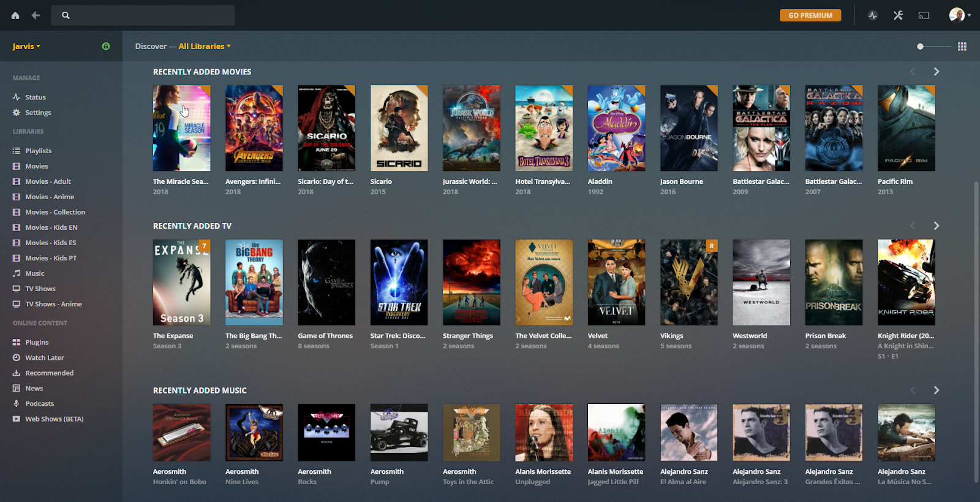The width and height of the screenshot is (980, 502).
Task: Click the search magnifier icon
Action: click(66, 15)
